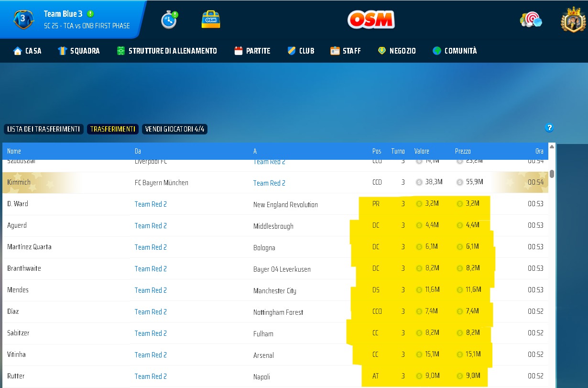Click the scroll up arrow of the table
The height and width of the screenshot is (388, 588).
coord(552,147)
